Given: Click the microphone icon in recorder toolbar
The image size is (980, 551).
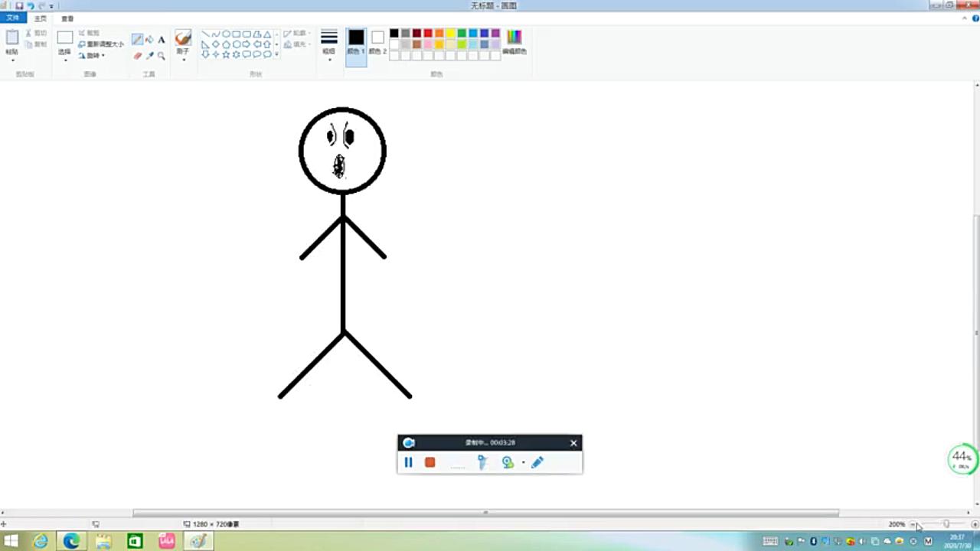Looking at the screenshot, I should tap(482, 462).
